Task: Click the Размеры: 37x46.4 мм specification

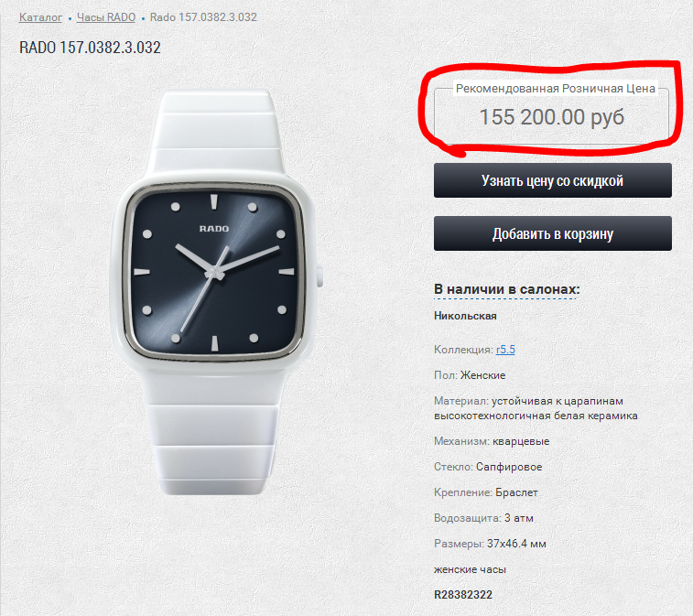Action: (x=490, y=544)
